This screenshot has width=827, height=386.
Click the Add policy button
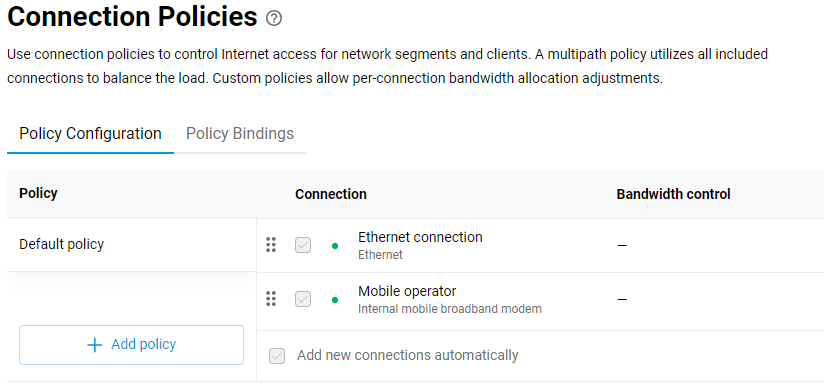[x=131, y=345]
